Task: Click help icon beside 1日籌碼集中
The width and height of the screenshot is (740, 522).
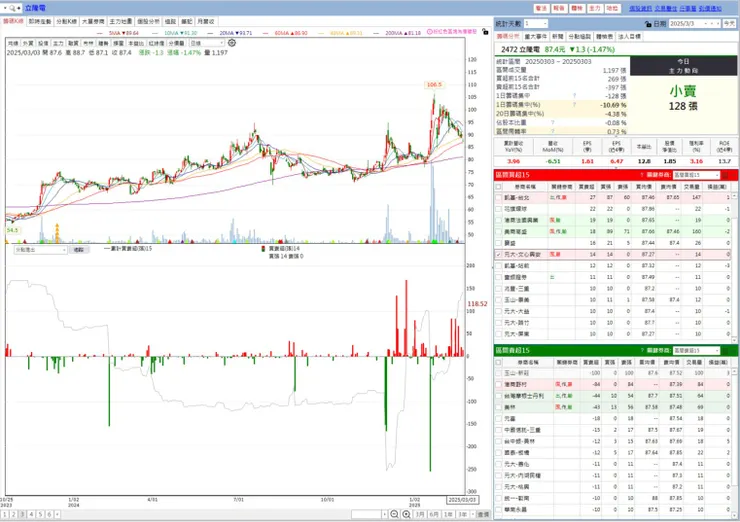Action: [574, 96]
